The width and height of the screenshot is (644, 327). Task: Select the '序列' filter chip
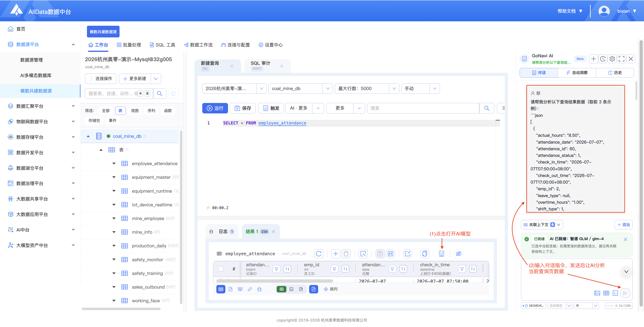click(x=151, y=111)
